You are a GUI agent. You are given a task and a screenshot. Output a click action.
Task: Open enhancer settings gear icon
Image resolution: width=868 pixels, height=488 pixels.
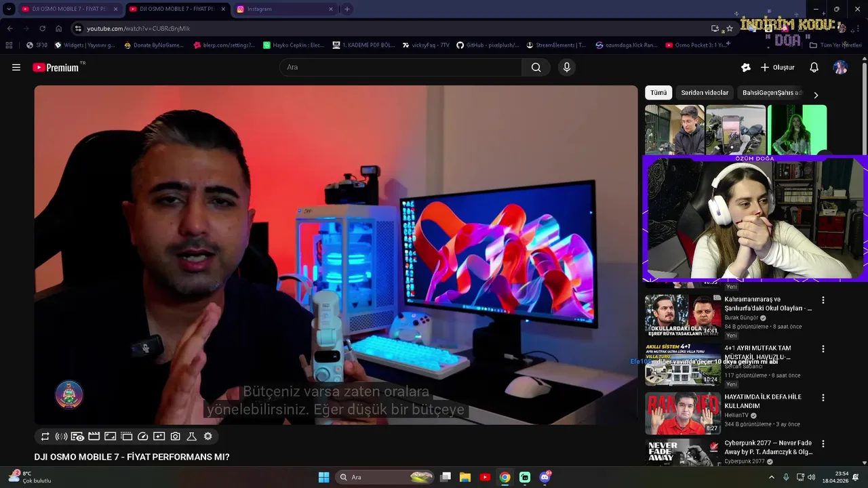coord(208,436)
